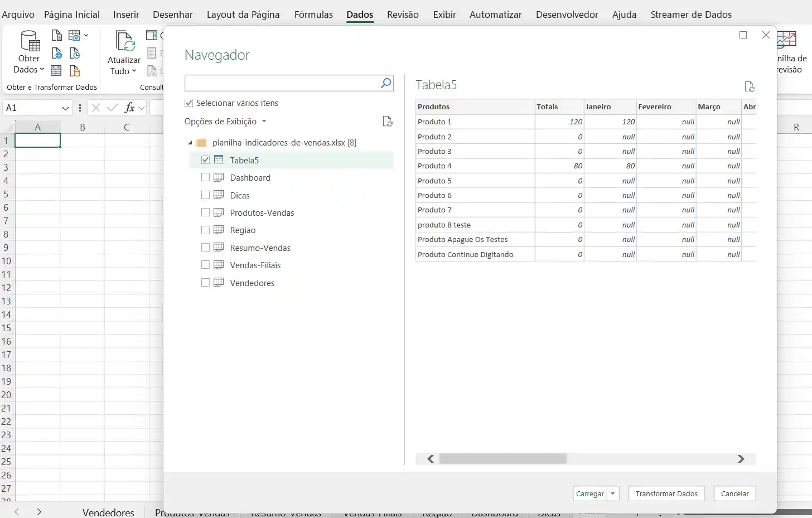Click the refresh preview icon above Tabela5
Screen dimensions: 812x518
pos(750,87)
